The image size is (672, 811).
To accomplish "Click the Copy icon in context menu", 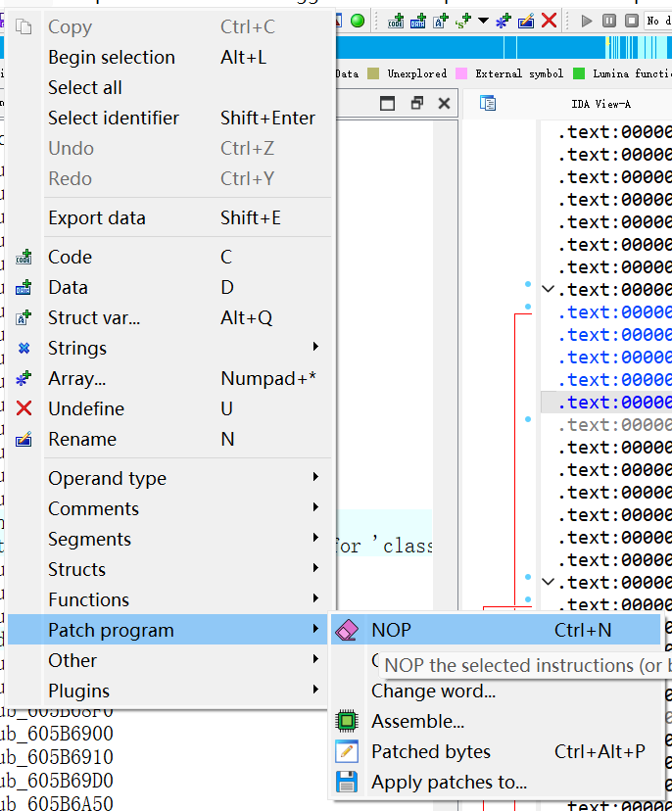I will 24,26.
